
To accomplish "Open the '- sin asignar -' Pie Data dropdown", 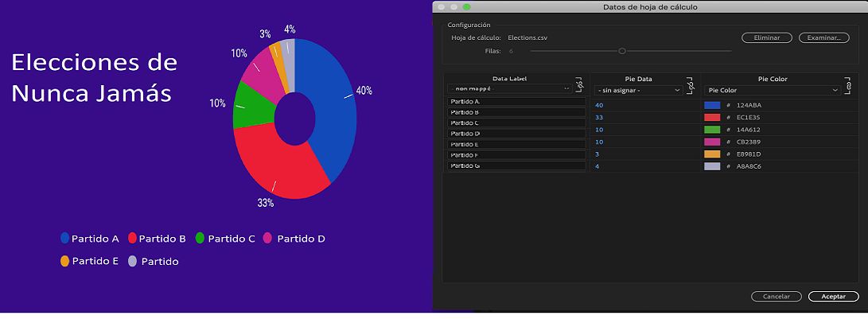I will pyautogui.click(x=638, y=90).
